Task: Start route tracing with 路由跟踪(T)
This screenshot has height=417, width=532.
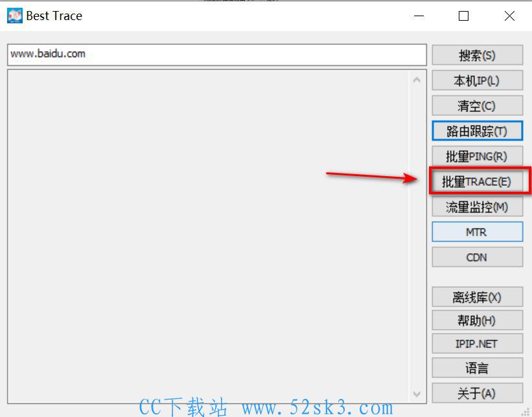Action: click(477, 131)
